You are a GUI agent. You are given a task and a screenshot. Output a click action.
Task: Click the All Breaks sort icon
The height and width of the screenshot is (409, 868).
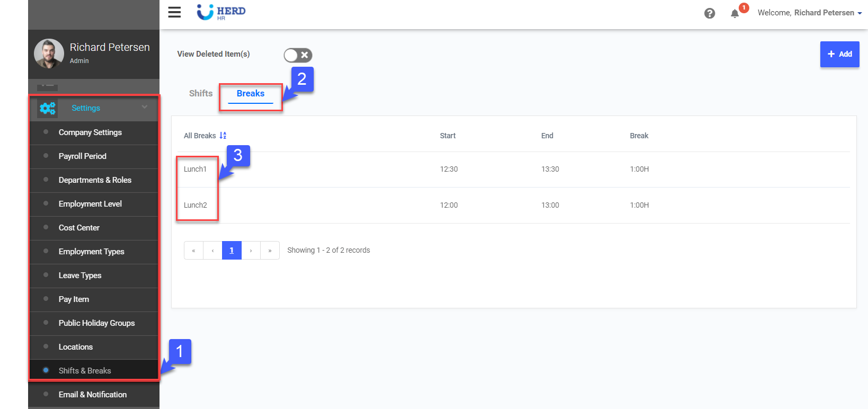223,136
